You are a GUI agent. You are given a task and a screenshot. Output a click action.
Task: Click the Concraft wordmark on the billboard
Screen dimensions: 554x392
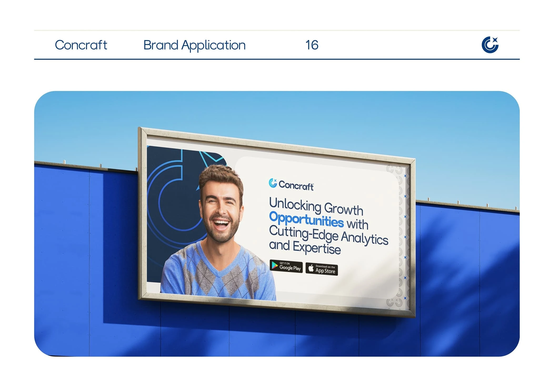point(296,186)
